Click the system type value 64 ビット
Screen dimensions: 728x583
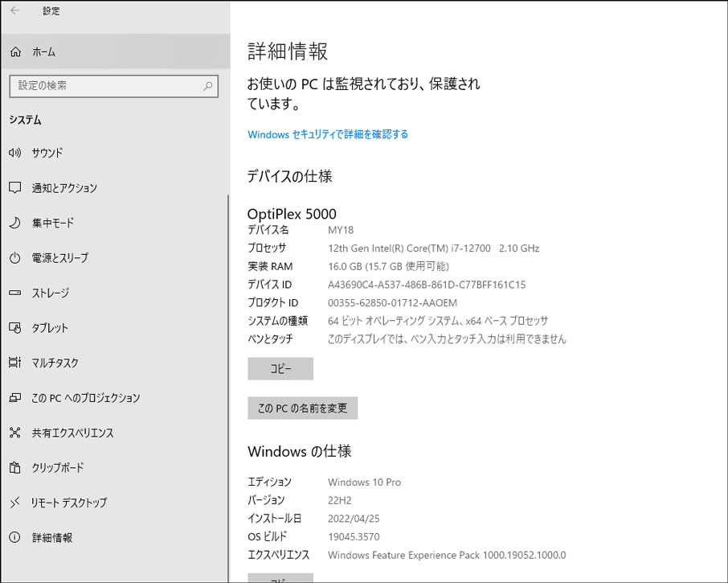[x=438, y=321]
